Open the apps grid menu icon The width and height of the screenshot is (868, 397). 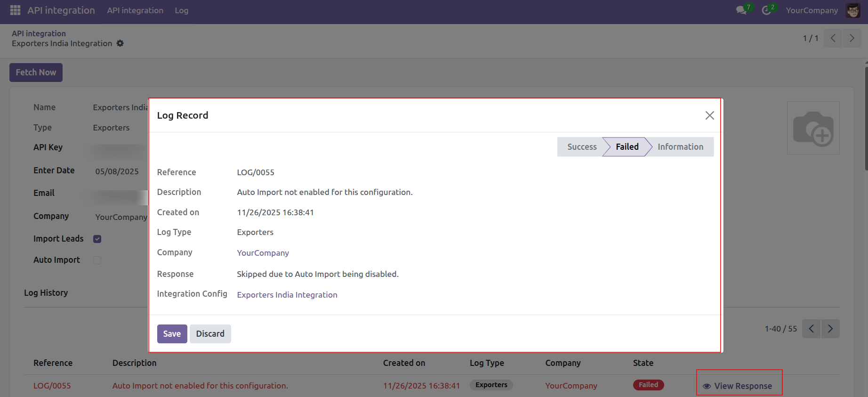15,10
